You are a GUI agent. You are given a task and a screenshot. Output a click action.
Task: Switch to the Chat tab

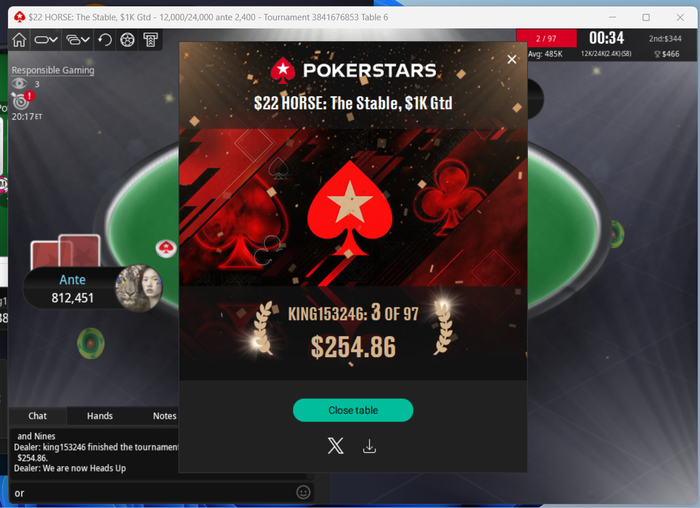click(x=38, y=416)
